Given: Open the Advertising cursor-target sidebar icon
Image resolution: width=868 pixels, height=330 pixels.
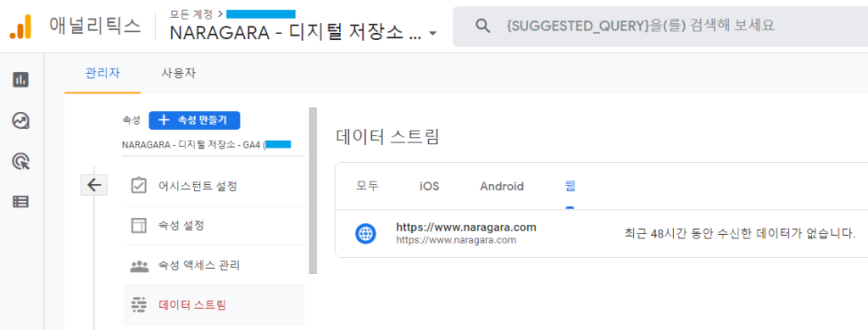Looking at the screenshot, I should pos(20,161).
